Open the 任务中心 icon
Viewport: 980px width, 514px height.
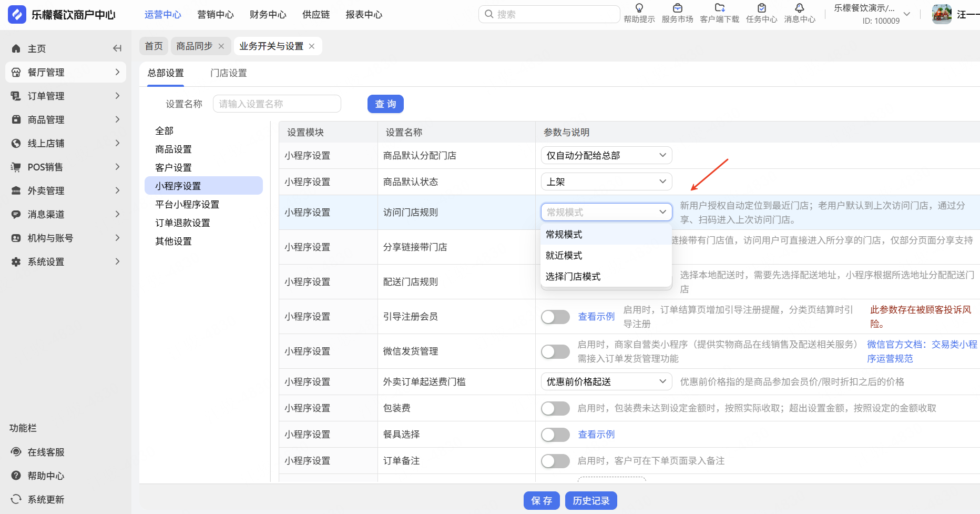tap(761, 8)
